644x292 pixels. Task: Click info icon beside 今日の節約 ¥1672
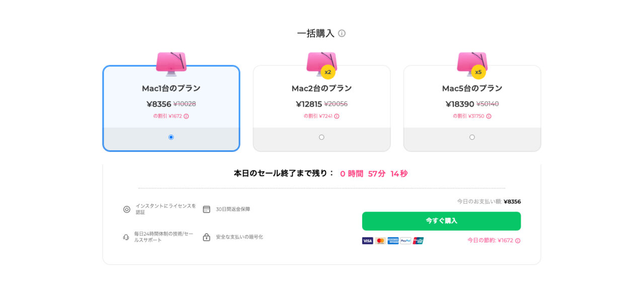tap(518, 240)
